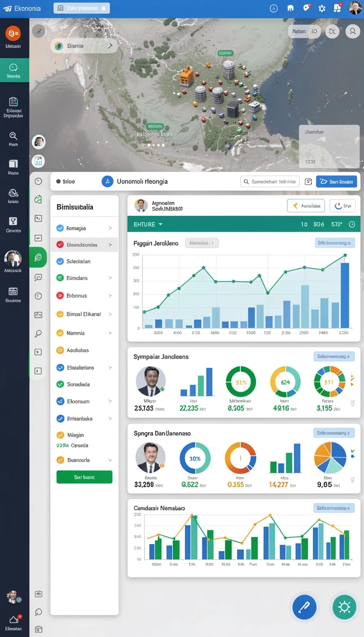Click the teal sun brightness button
Screen dimensions: 364x637
[344, 607]
